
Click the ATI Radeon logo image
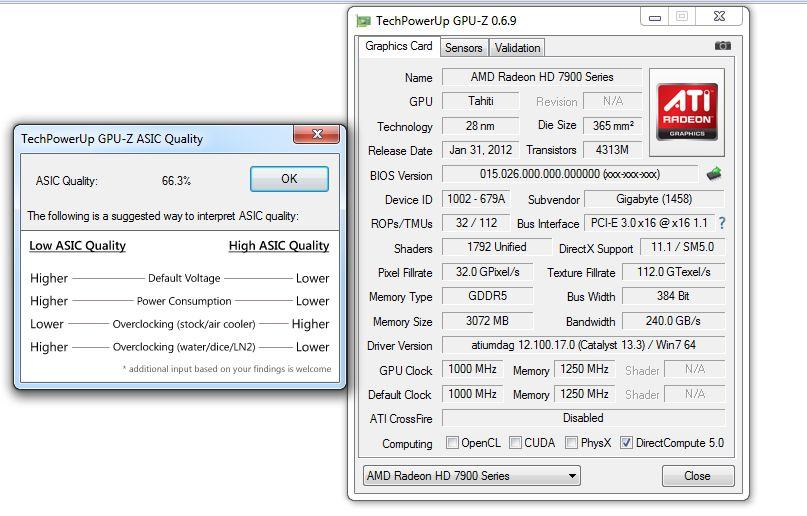pos(687,112)
